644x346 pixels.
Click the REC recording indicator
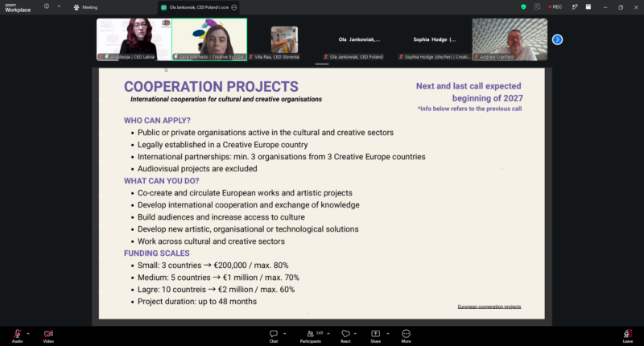tap(555, 7)
